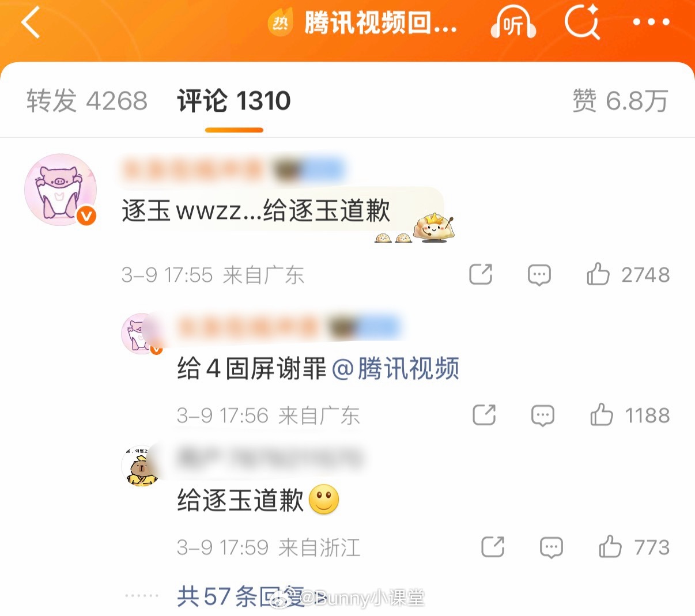Reply to the 17:55 comment
This screenshot has width=695, height=616.
coord(539,275)
